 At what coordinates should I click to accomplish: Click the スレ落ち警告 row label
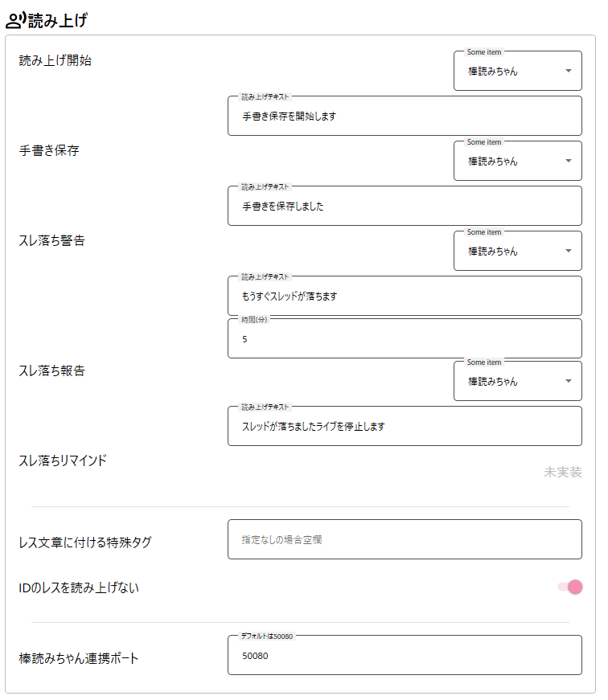(51, 240)
